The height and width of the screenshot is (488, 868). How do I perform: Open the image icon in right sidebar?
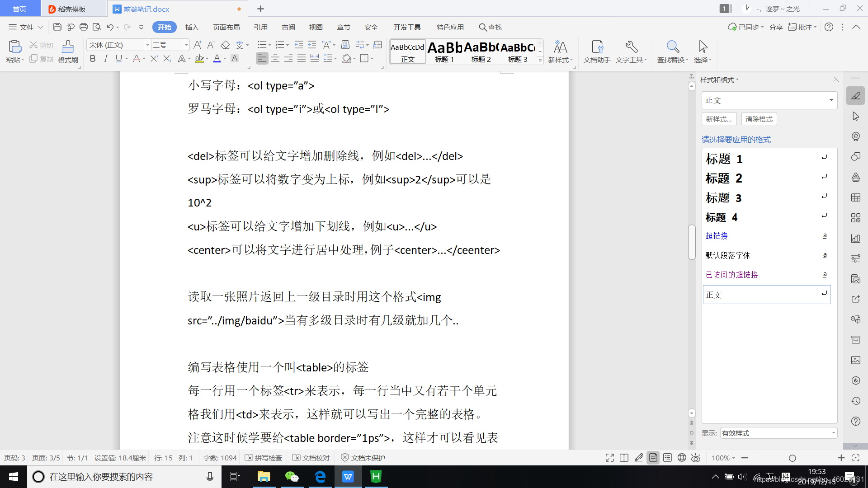856,360
